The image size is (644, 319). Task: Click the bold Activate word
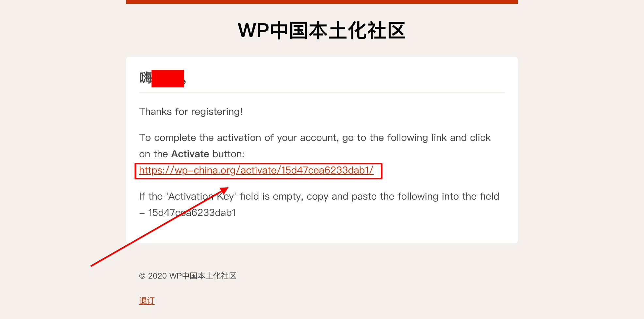[190, 154]
